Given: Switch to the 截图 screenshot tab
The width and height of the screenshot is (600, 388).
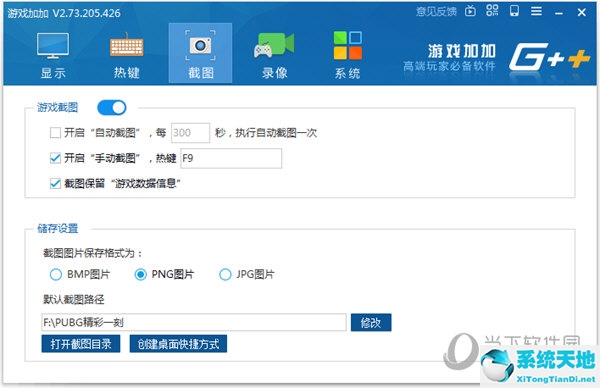Looking at the screenshot, I should [x=200, y=53].
